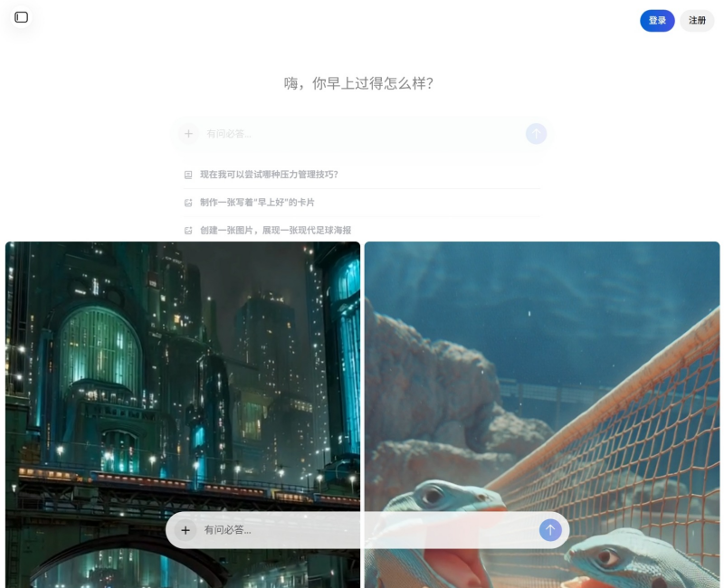Viewport: 724px width, 588px height.
Task: Click the circular send button when it turns active
Action: pyautogui.click(x=536, y=133)
